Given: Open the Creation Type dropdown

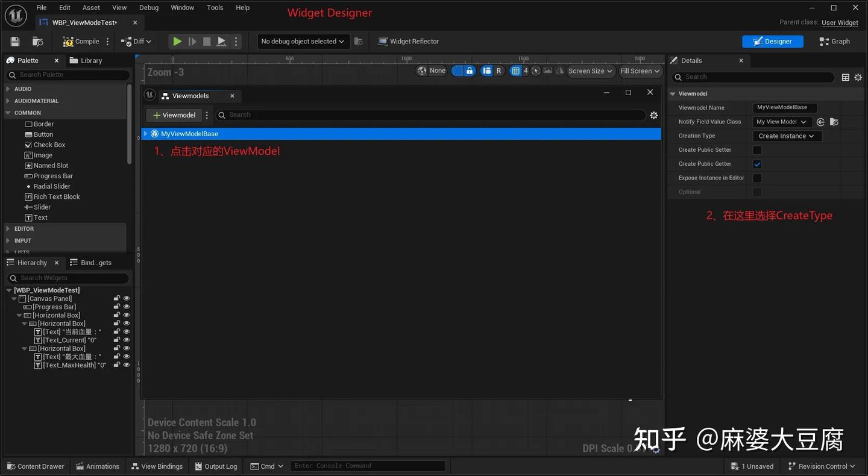Looking at the screenshot, I should [787, 136].
